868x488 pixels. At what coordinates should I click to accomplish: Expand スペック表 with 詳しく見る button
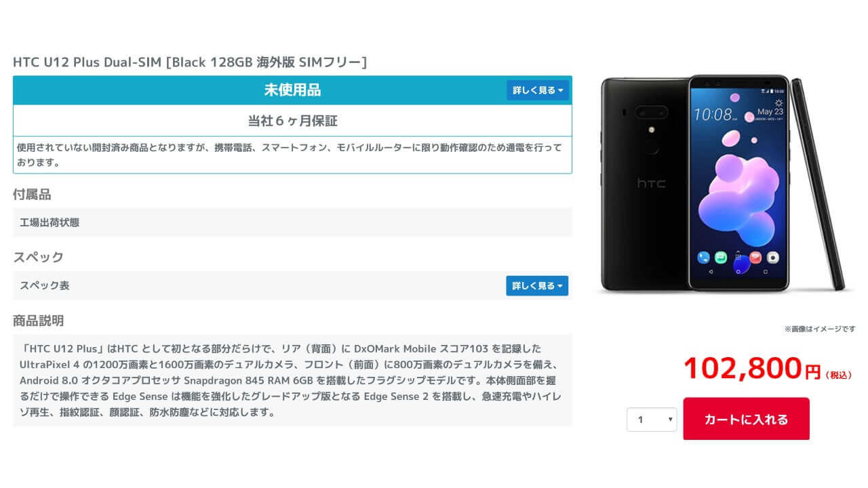tap(537, 286)
